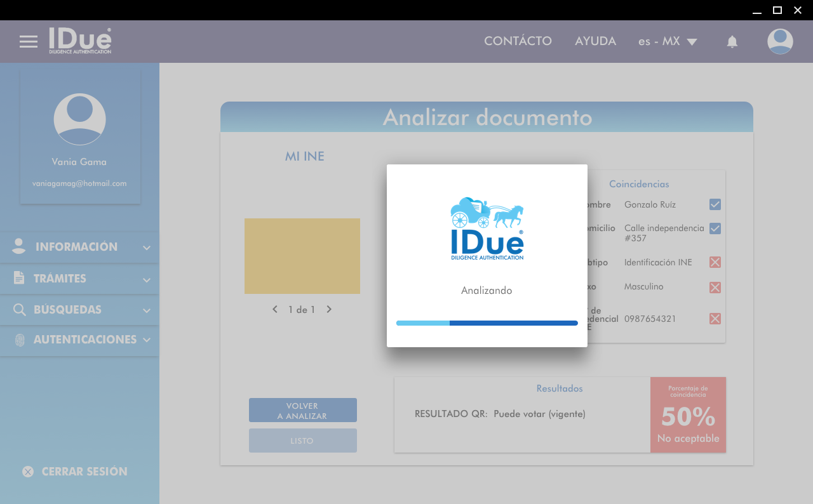Click the Cerrar Sesión X icon

point(28,472)
